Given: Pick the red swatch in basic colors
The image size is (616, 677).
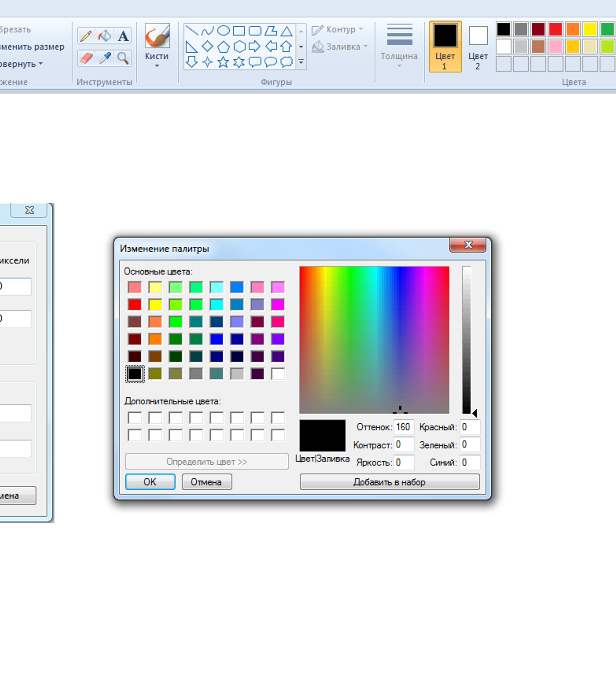Looking at the screenshot, I should [135, 305].
